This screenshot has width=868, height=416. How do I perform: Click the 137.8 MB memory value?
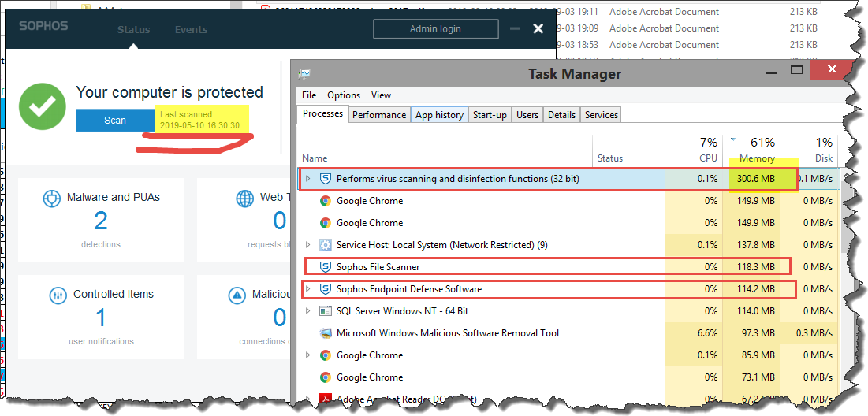click(755, 245)
